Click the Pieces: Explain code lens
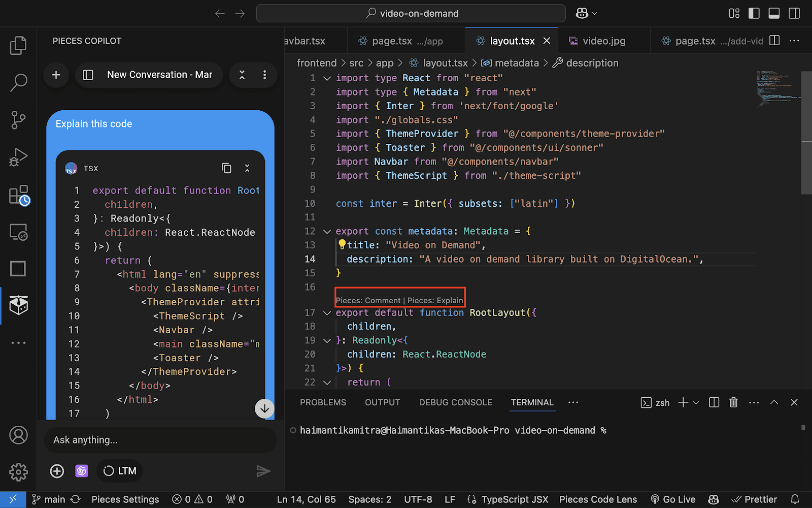This screenshot has width=812, height=508. pyautogui.click(x=435, y=301)
